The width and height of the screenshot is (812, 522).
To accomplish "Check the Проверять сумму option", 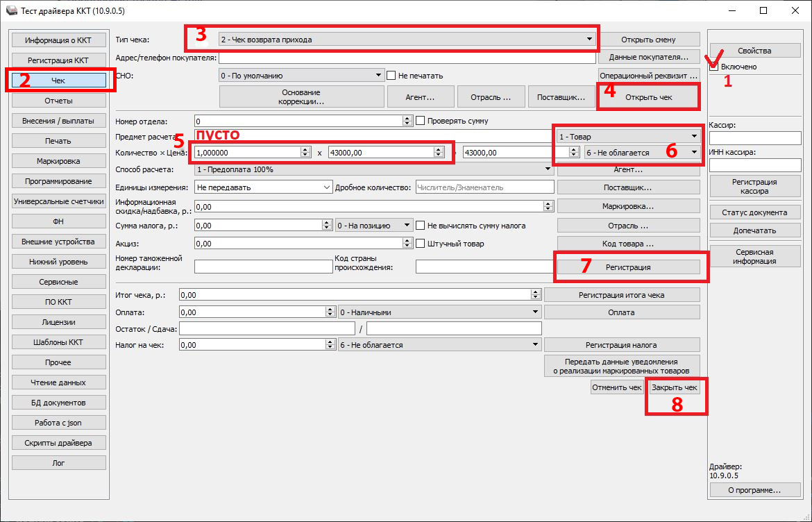I will 420,121.
